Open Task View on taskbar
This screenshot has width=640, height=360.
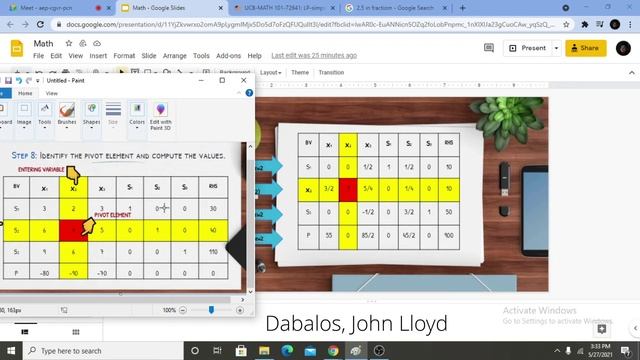pyautogui.click(x=217, y=351)
